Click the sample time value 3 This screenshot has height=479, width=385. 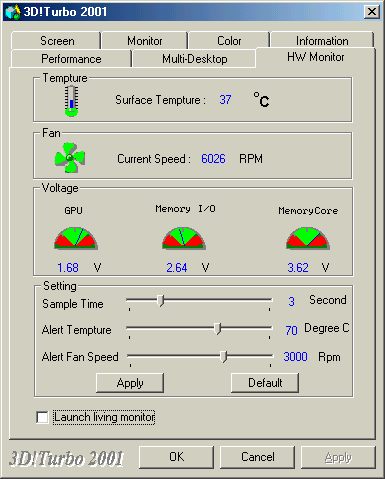[x=291, y=301]
